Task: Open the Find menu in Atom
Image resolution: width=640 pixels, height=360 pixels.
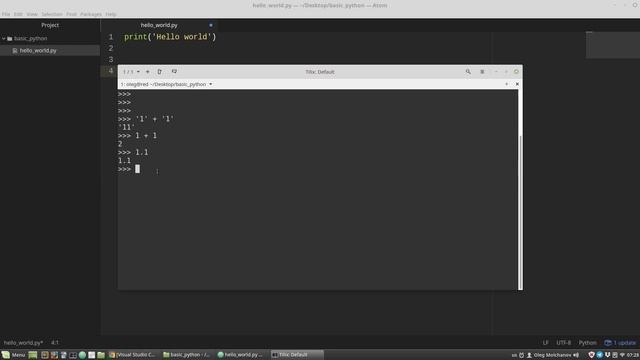Action: point(71,14)
